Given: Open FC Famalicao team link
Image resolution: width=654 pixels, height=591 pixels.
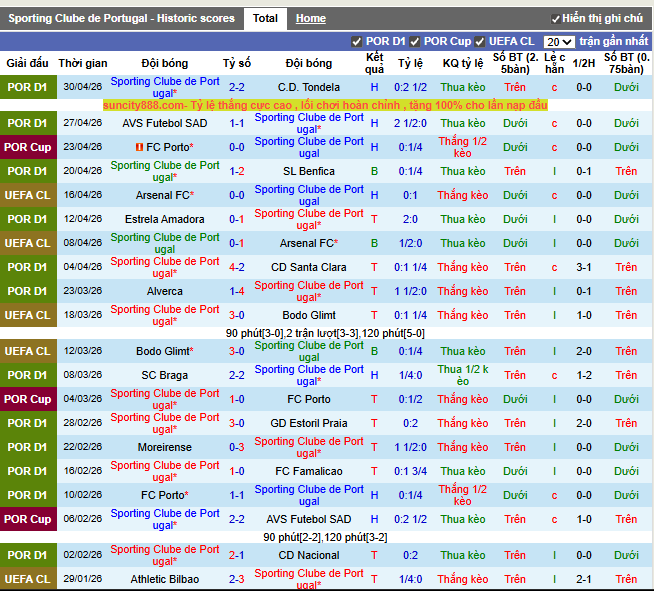Looking at the screenshot, I should [309, 471].
